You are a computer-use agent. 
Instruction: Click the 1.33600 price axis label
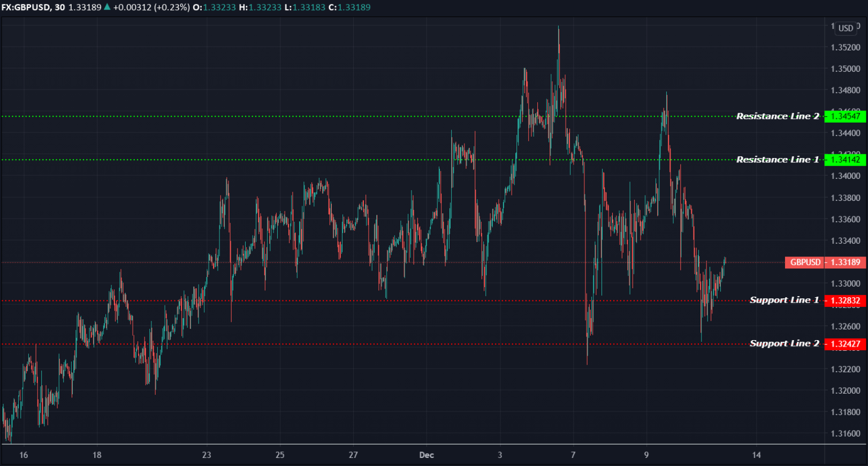[x=846, y=219]
